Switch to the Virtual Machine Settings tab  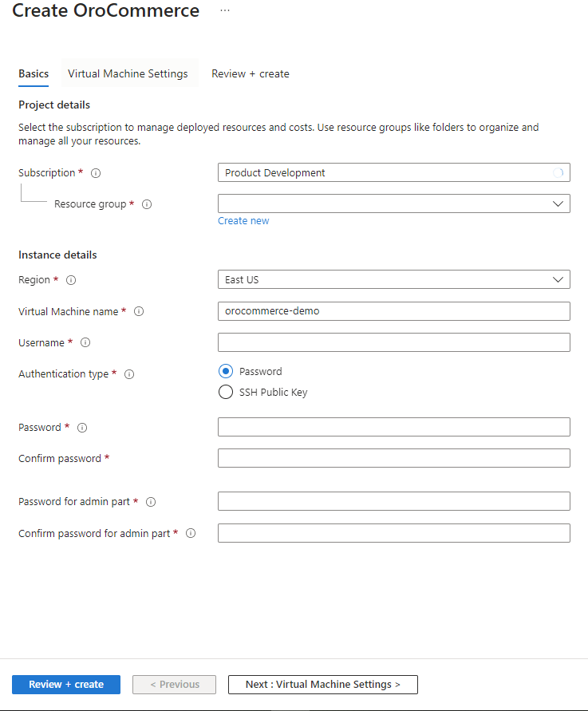(128, 73)
